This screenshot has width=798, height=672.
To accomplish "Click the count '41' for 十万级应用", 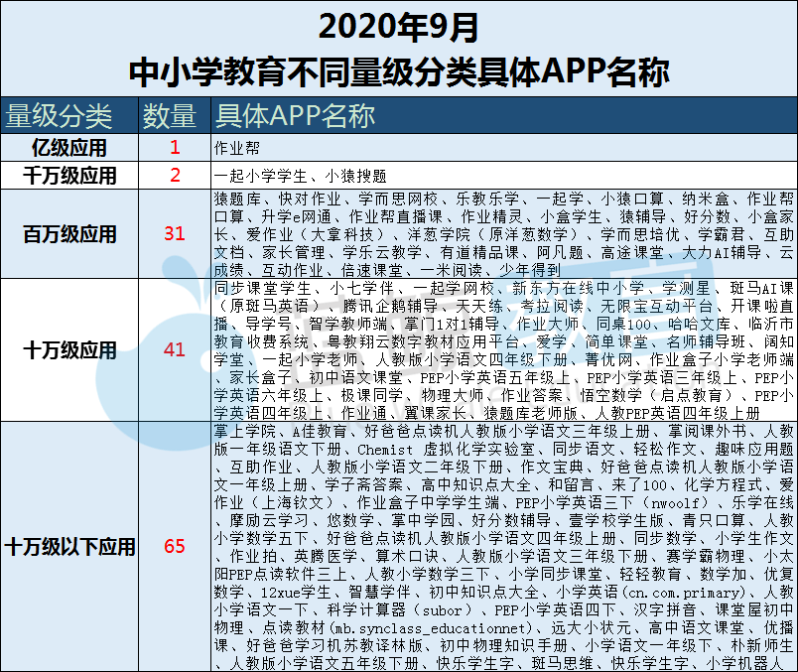I will pos(175,349).
